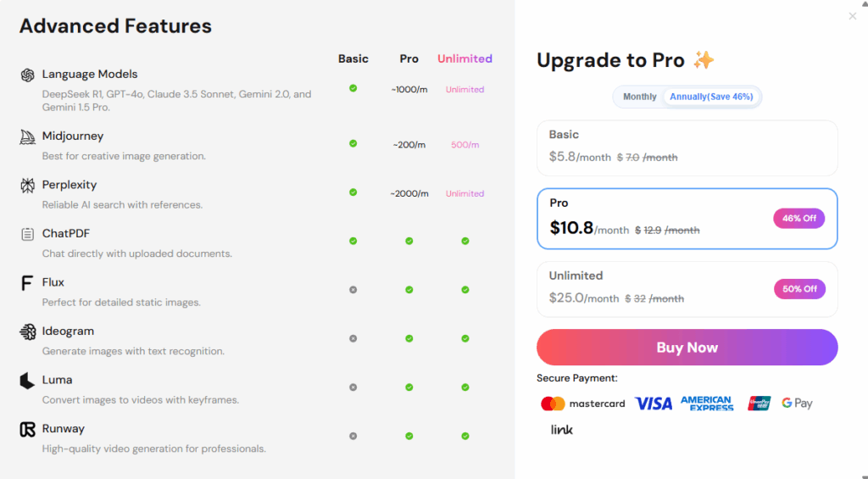The image size is (868, 479).
Task: Close the upgrade dialog
Action: pyautogui.click(x=853, y=16)
